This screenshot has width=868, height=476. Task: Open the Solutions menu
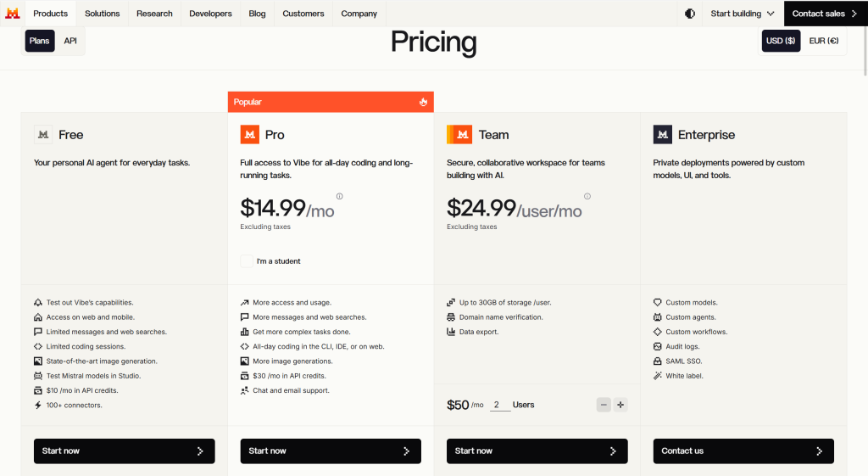(102, 14)
